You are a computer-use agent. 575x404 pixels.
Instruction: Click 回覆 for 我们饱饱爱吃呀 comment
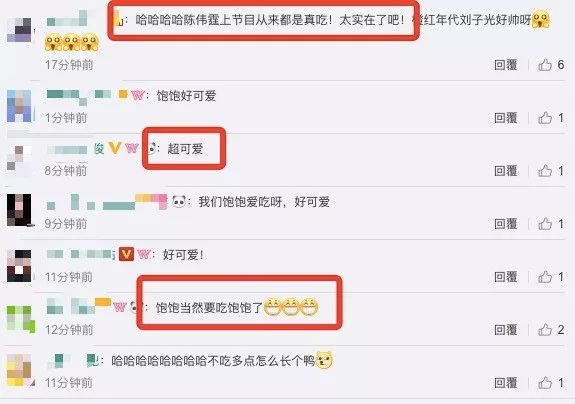pos(506,224)
